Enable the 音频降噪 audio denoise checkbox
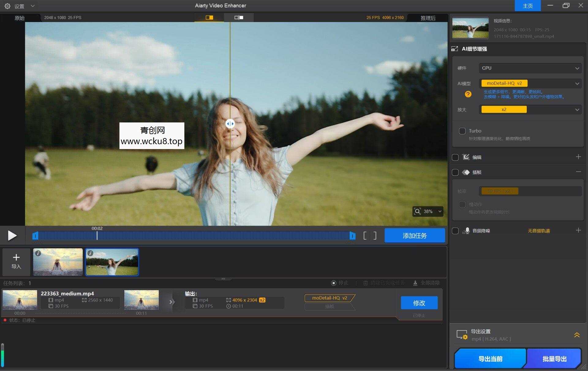588x371 pixels. tap(455, 231)
